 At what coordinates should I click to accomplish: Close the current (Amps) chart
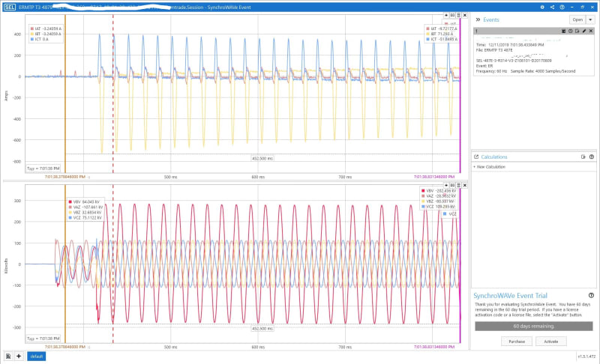coord(465,15)
